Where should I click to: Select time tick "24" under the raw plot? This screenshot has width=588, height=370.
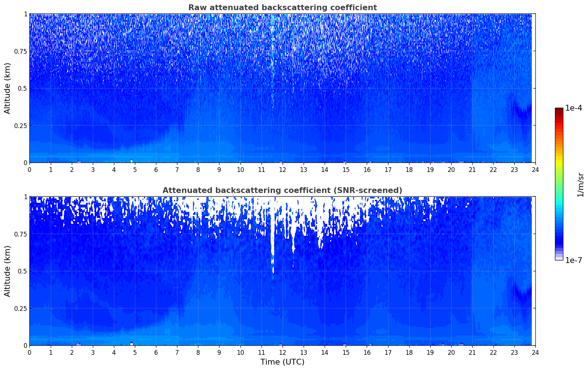535,169
